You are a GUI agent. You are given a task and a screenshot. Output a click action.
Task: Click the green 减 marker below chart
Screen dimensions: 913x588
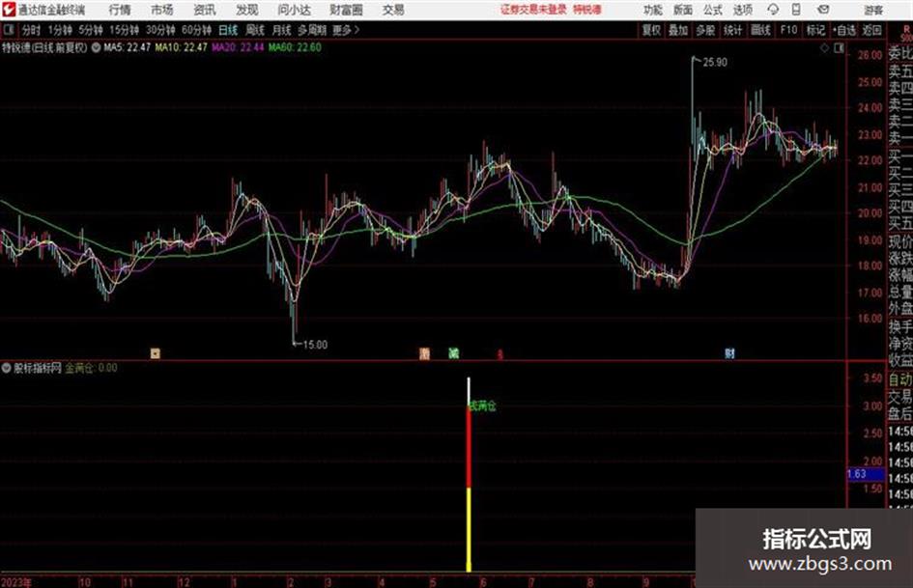tap(453, 353)
